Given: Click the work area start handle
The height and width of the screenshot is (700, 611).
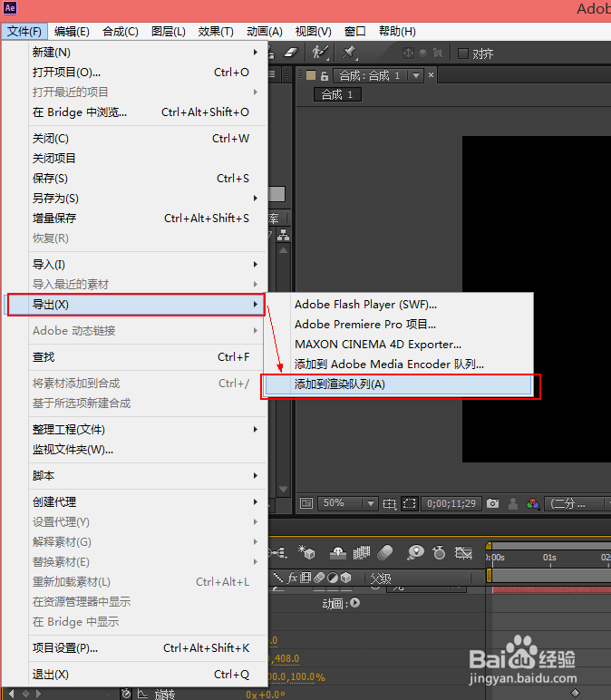Looking at the screenshot, I should pyautogui.click(x=489, y=576).
